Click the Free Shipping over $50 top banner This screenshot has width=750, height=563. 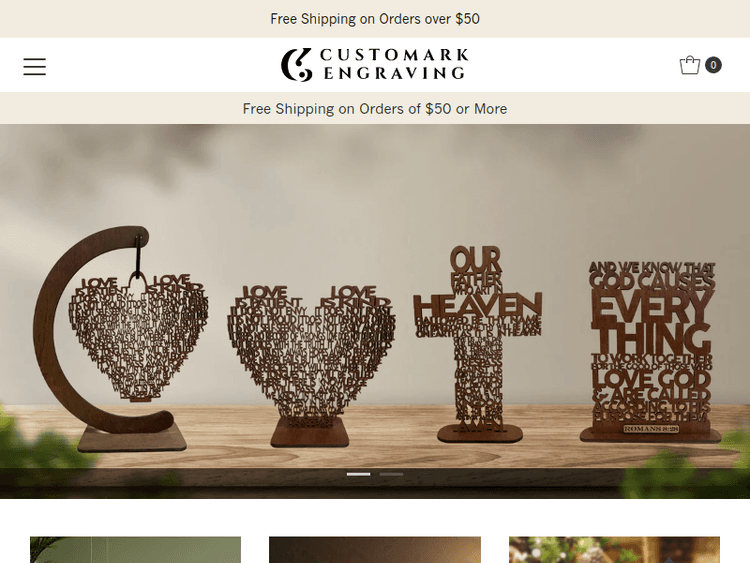point(375,19)
